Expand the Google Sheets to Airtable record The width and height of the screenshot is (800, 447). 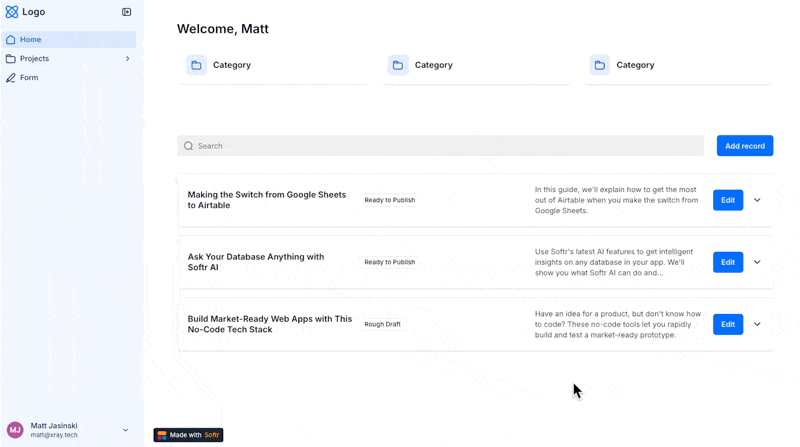tap(757, 200)
